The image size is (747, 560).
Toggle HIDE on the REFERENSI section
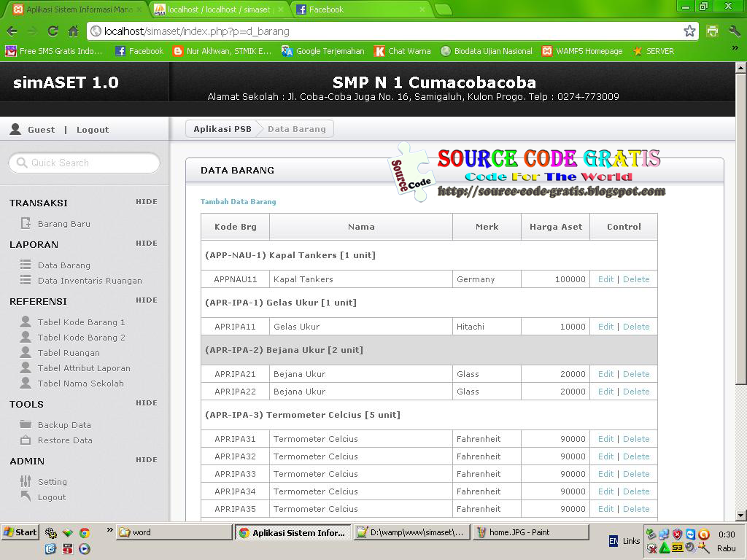(x=147, y=300)
